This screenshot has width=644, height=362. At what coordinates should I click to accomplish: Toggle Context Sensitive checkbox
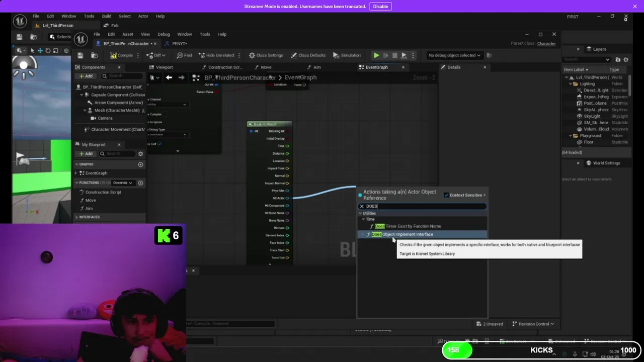point(446,195)
